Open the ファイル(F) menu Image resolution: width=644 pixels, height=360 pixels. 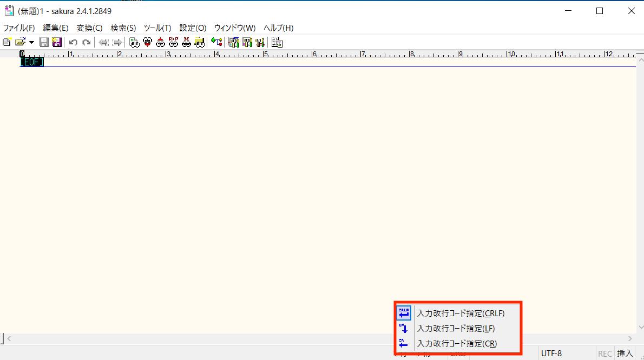point(19,28)
